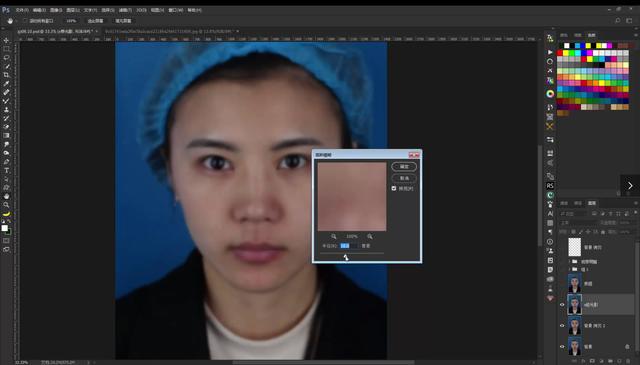Hide the selected highlighted layer via its eye
This screenshot has height=365, width=640.
[562, 305]
